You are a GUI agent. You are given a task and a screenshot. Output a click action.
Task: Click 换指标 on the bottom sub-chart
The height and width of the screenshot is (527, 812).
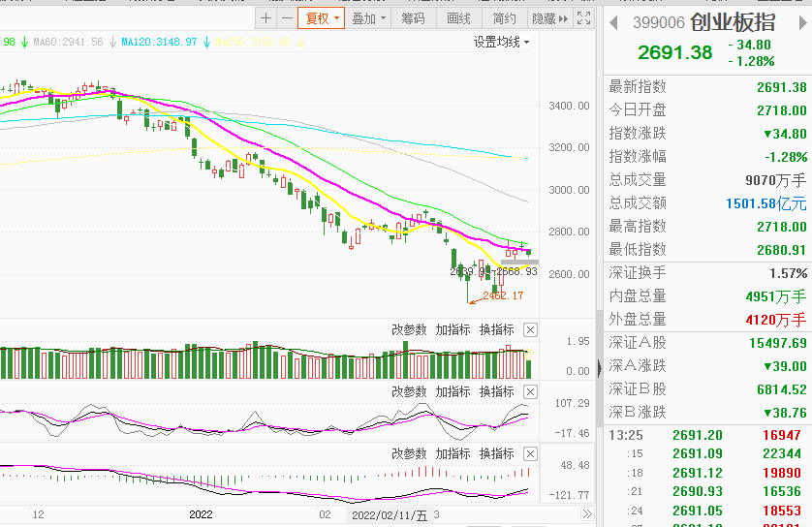pyautogui.click(x=496, y=453)
